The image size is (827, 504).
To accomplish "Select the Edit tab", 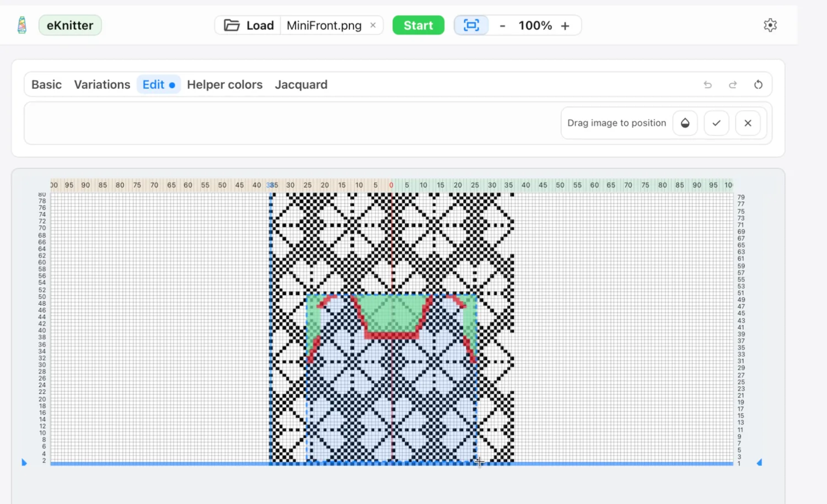I will 159,85.
